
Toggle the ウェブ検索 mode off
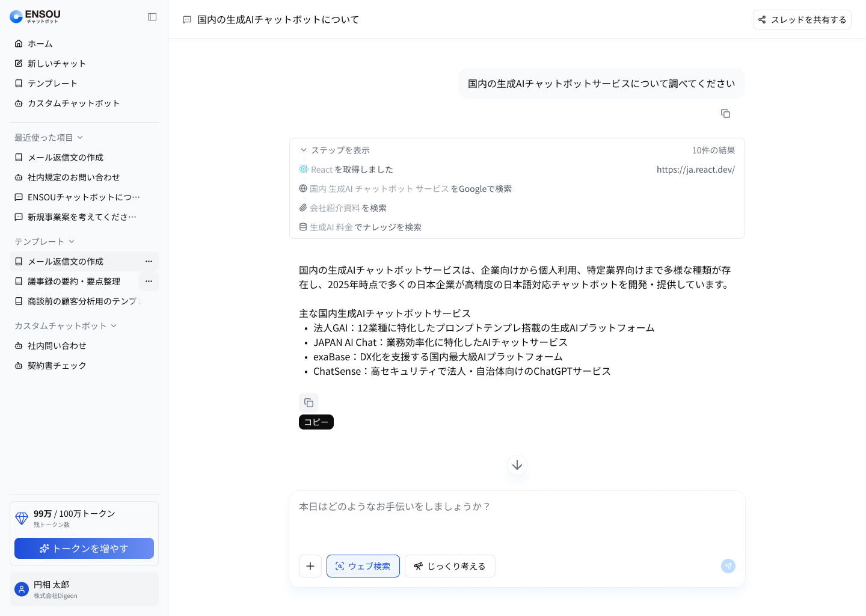(x=363, y=566)
